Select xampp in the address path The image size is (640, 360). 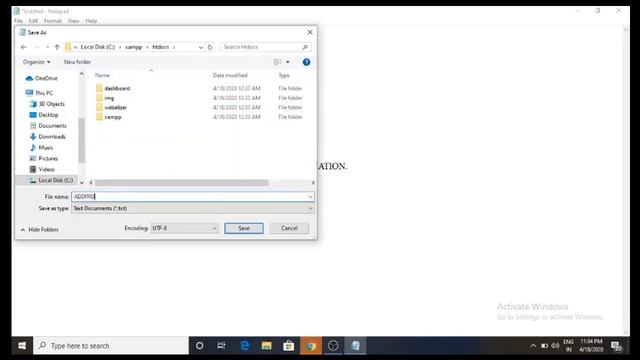click(x=133, y=47)
